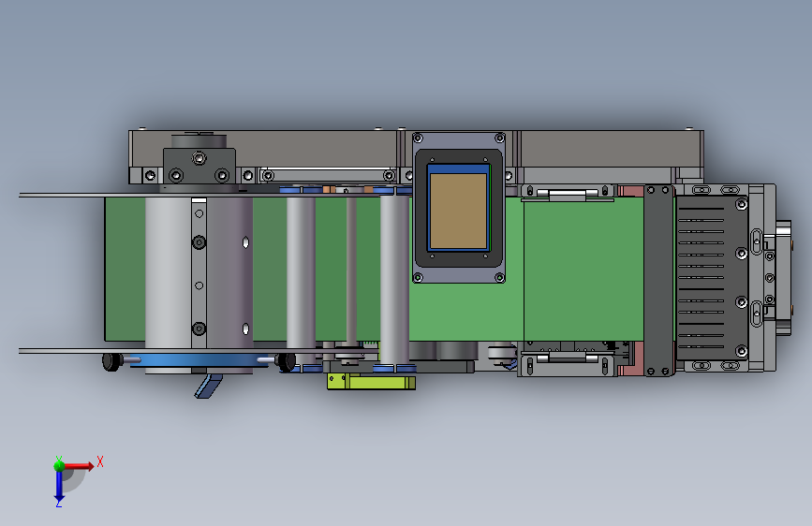This screenshot has width=812, height=526.
Task: Select the thin dark shaft between the rollers
Action: [351, 270]
